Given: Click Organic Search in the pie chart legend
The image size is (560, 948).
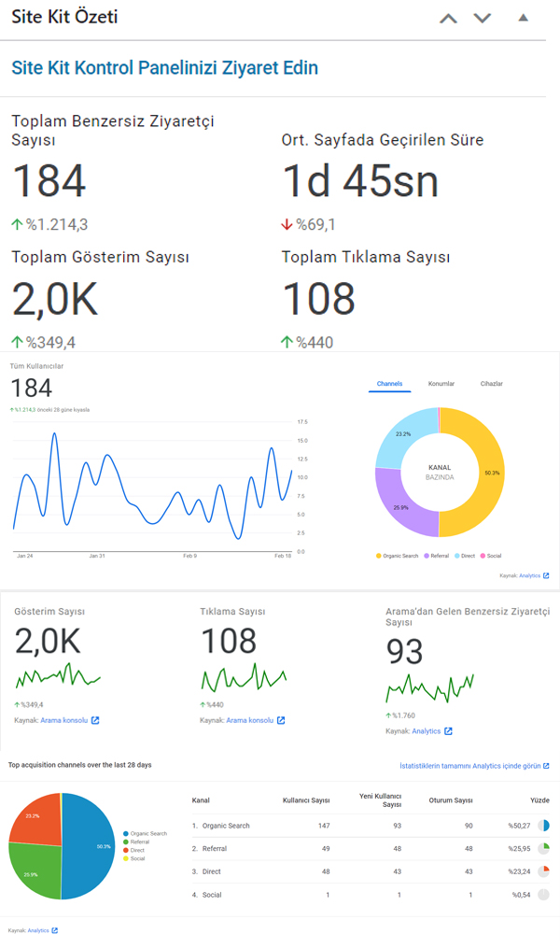Looking at the screenshot, I should (x=148, y=833).
